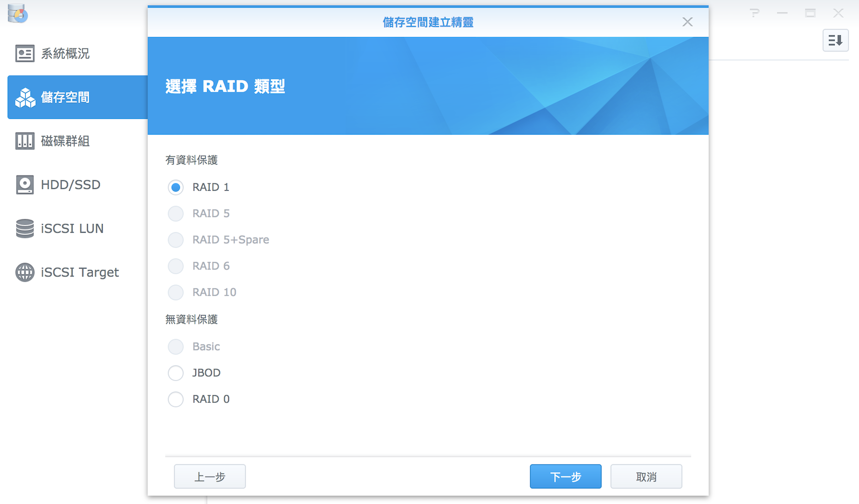Select the JBOD radio option
The image size is (859, 504).
coord(176,373)
